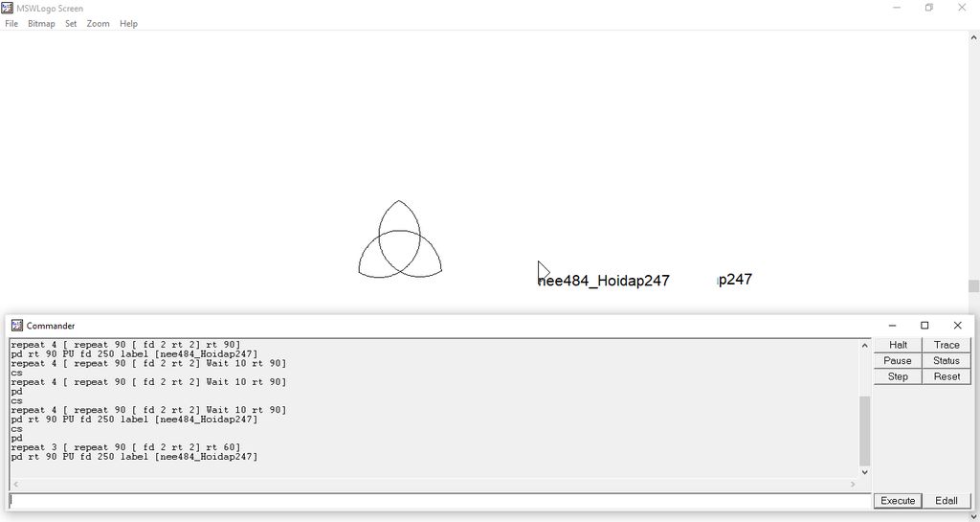Click the Status button

click(947, 361)
